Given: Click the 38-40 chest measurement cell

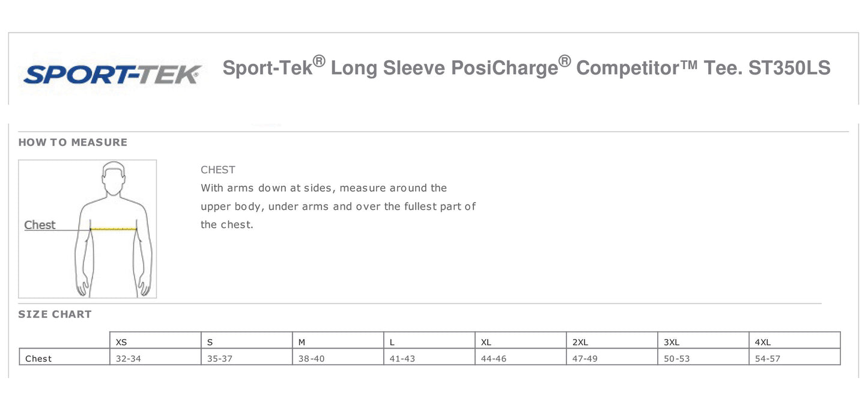Looking at the screenshot, I should 311,359.
